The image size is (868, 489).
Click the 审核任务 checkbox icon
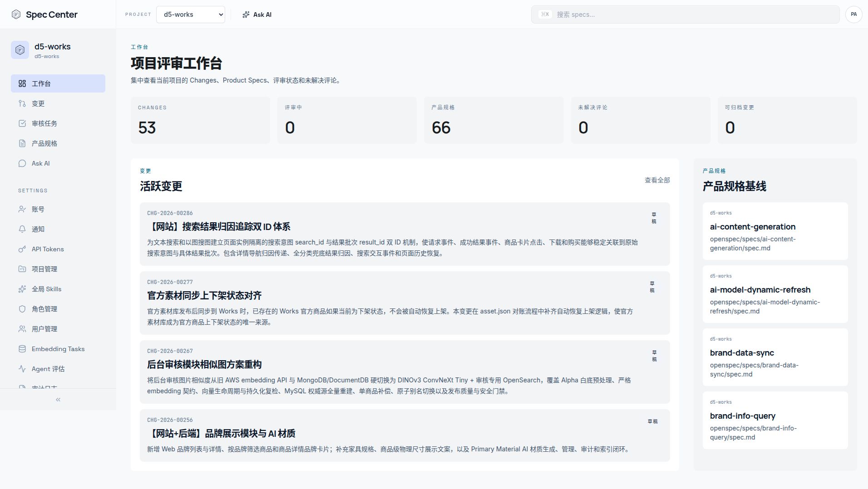pos(22,123)
